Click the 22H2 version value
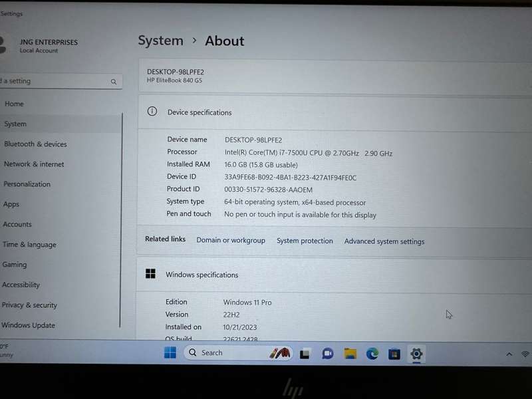The image size is (532, 399). tap(231, 315)
